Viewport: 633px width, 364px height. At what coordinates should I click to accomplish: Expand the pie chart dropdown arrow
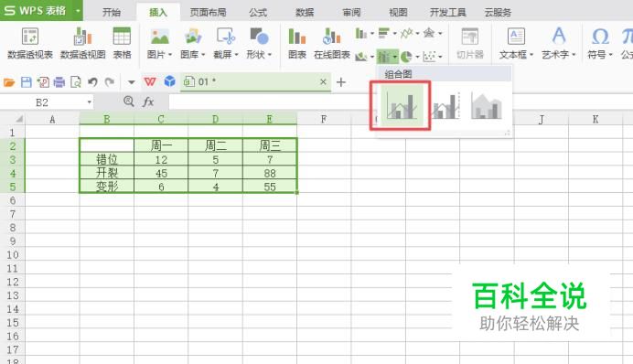pos(417,57)
